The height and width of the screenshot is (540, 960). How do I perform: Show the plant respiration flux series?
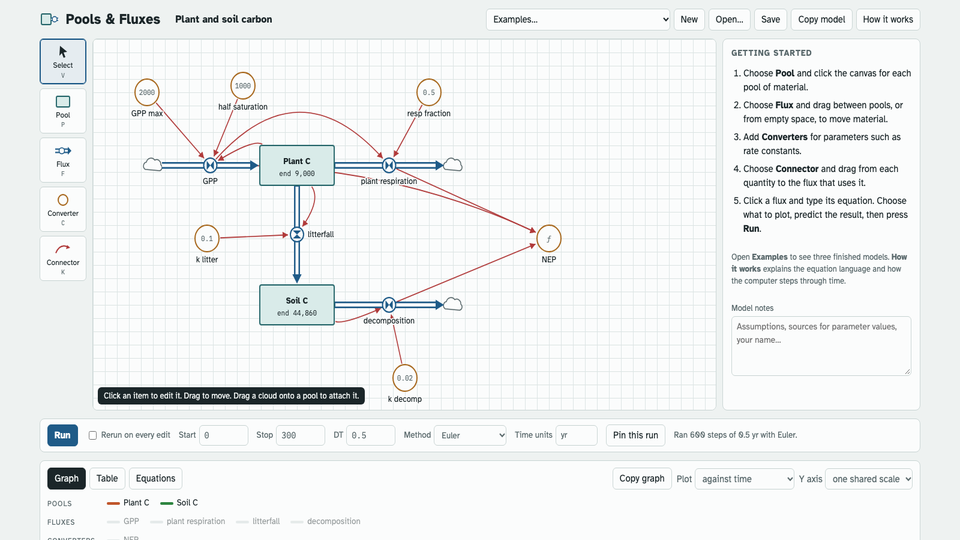[188, 522]
